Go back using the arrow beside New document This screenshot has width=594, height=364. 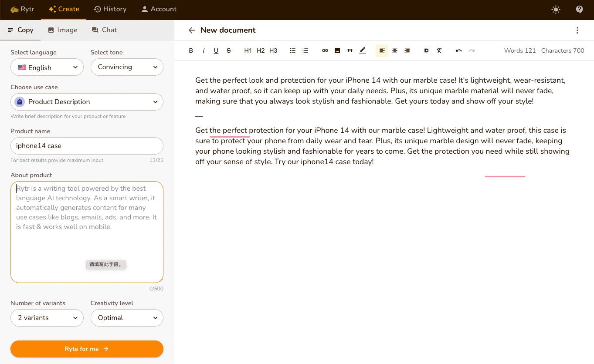coord(192,30)
